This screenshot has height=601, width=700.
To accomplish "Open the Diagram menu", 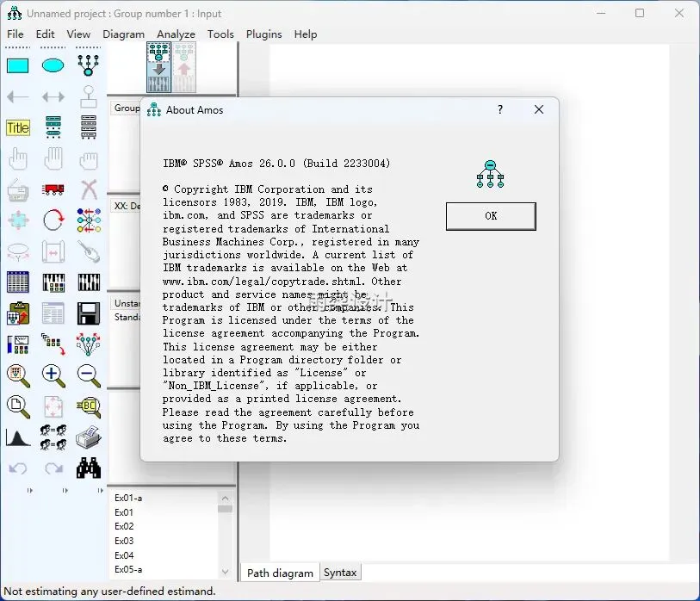I will pos(124,34).
